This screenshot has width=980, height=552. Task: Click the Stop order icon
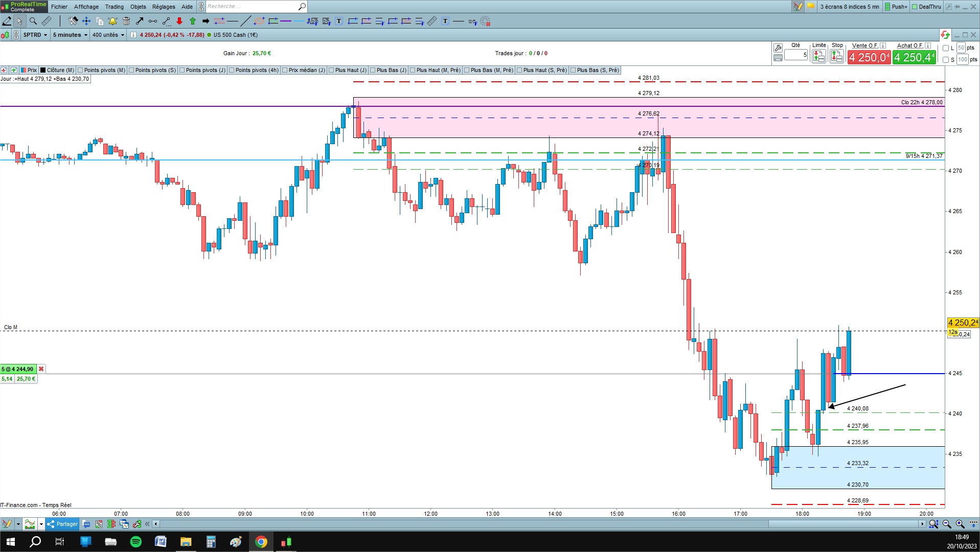click(837, 56)
